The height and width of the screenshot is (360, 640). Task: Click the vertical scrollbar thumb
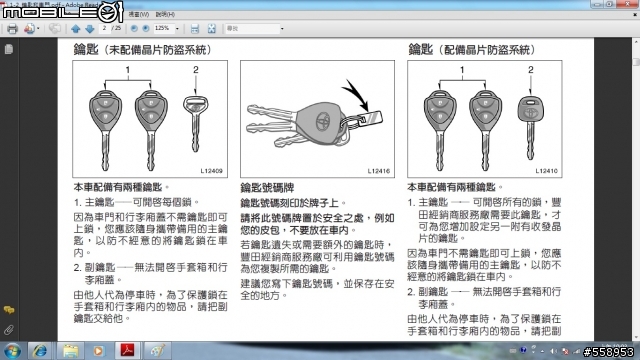click(x=636, y=62)
